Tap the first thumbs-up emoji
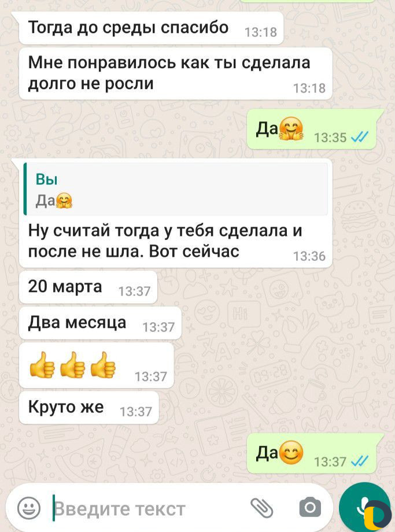 [42, 365]
